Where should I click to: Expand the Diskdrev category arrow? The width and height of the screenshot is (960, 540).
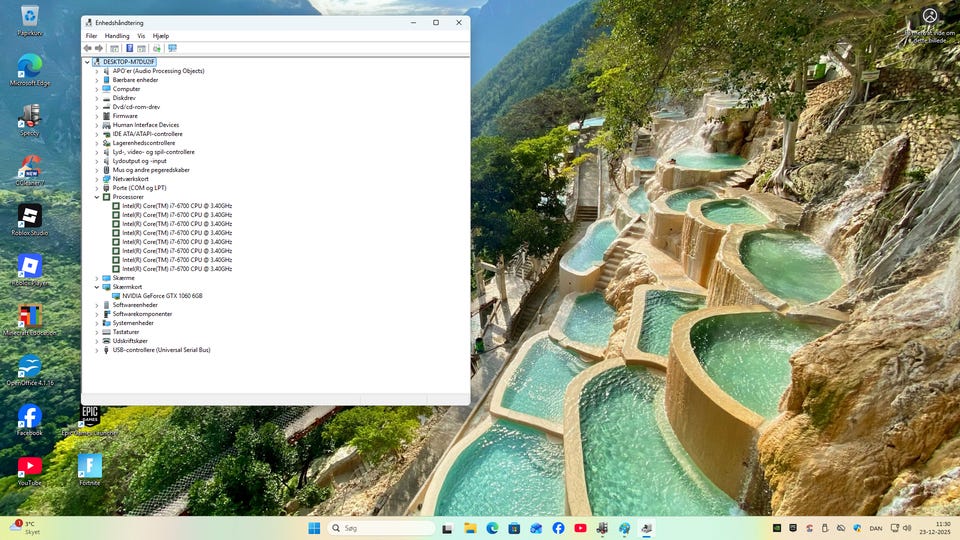point(97,98)
